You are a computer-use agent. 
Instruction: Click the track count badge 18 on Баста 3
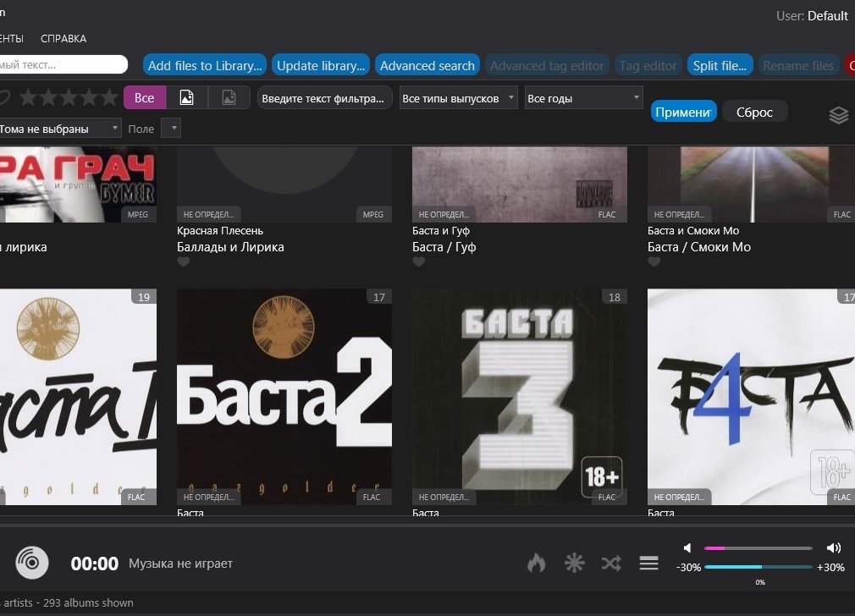[615, 297]
